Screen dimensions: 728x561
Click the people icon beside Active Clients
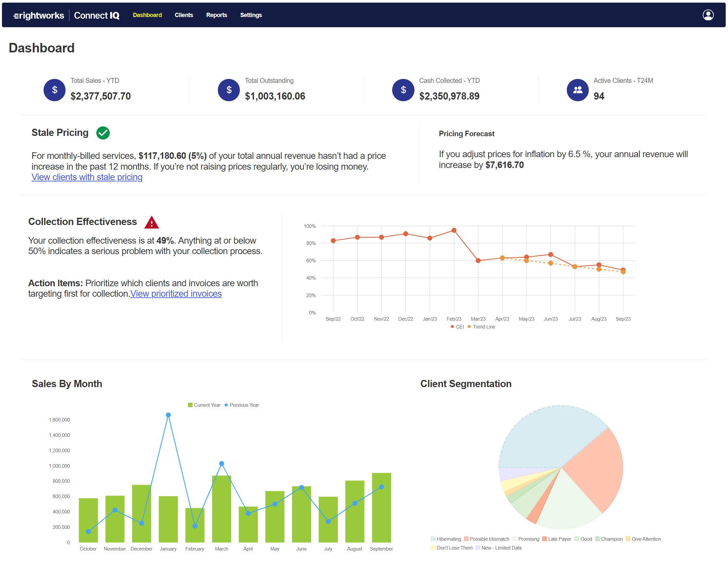point(577,90)
